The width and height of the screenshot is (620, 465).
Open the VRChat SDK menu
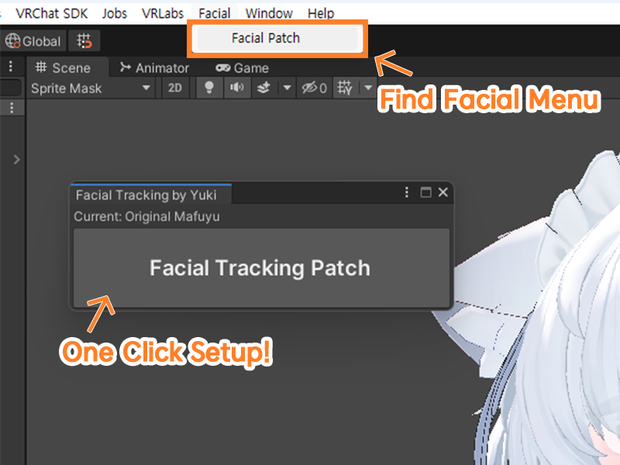coord(51,13)
